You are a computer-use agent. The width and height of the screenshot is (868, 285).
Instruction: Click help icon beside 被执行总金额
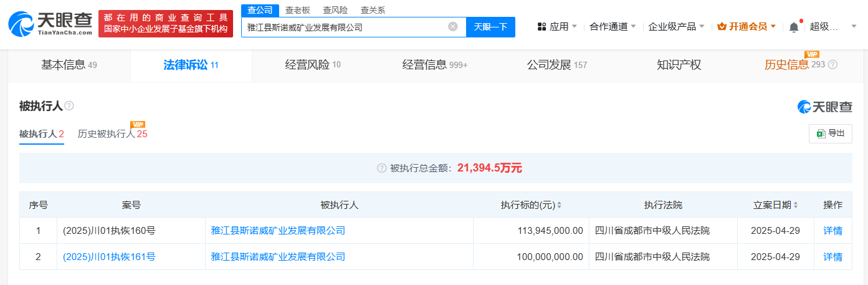pos(381,168)
